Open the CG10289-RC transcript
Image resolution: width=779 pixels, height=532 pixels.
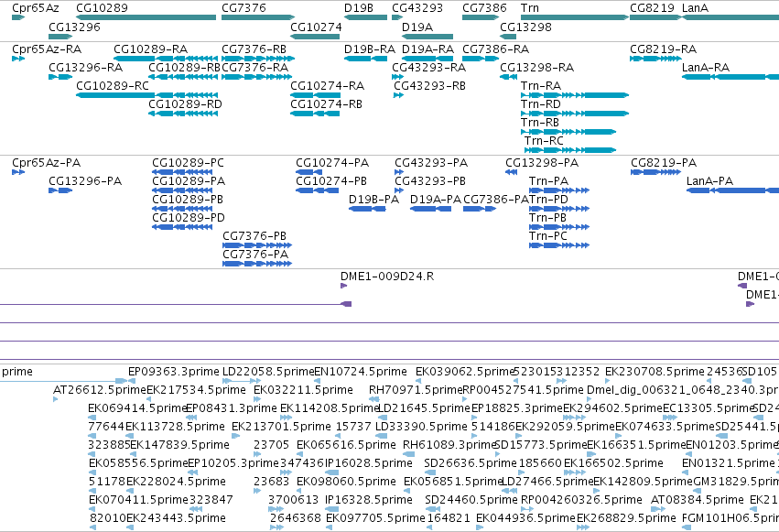[146, 95]
